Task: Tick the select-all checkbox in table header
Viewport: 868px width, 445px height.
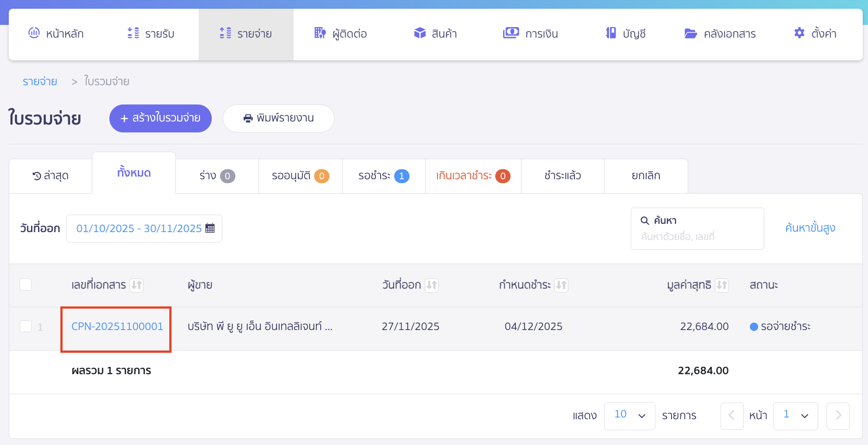Action: click(26, 285)
